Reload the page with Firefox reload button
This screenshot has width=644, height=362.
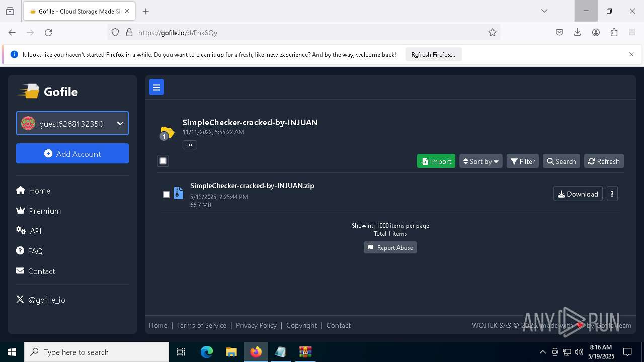48,32
